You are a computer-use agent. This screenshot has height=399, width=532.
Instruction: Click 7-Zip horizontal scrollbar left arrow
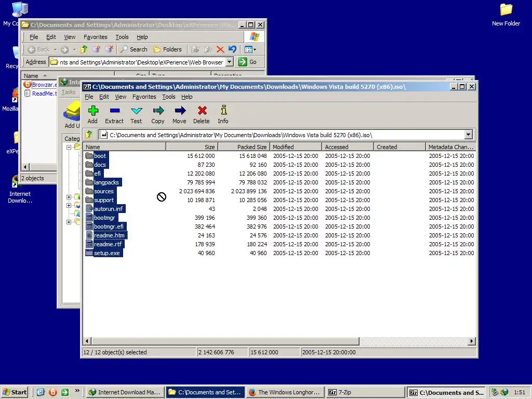click(87, 341)
